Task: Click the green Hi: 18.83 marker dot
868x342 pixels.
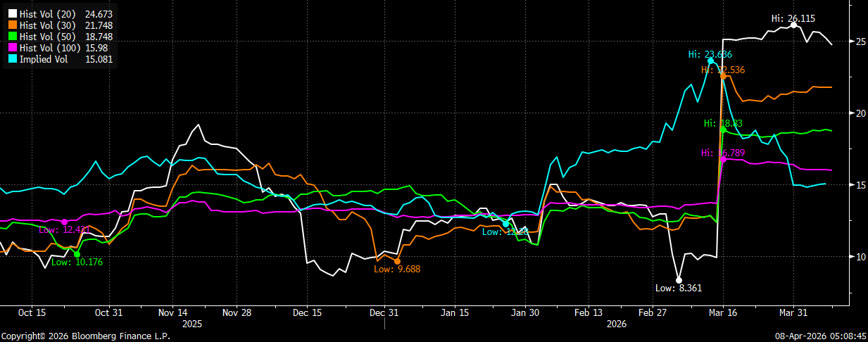Action: tap(723, 129)
